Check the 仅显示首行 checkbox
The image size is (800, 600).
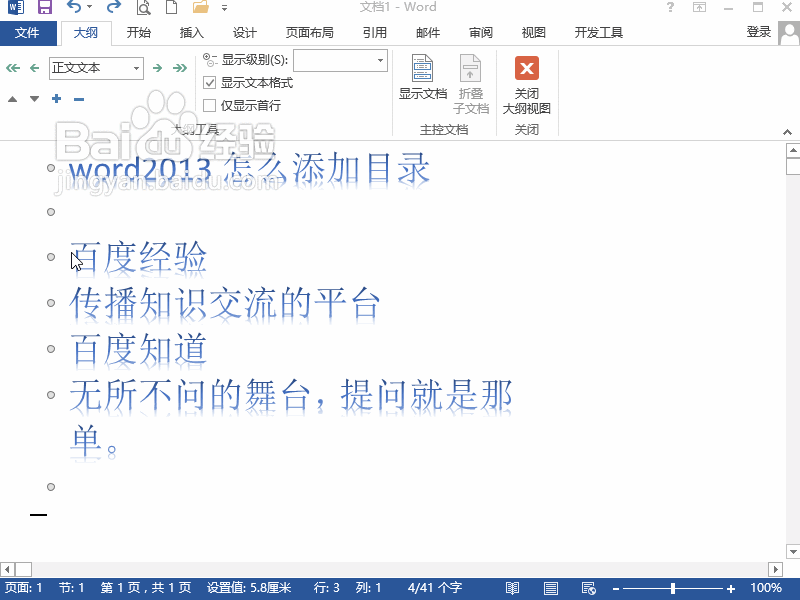209,106
